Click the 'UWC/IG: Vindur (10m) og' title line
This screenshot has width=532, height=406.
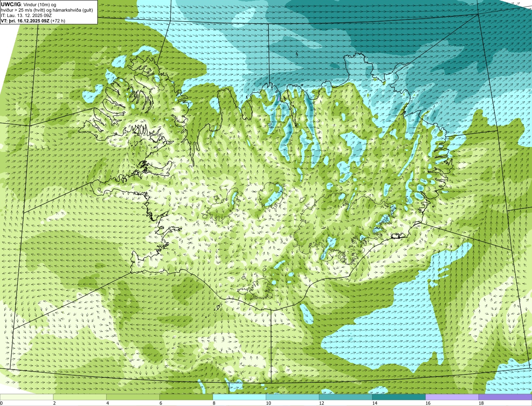click(x=28, y=4)
